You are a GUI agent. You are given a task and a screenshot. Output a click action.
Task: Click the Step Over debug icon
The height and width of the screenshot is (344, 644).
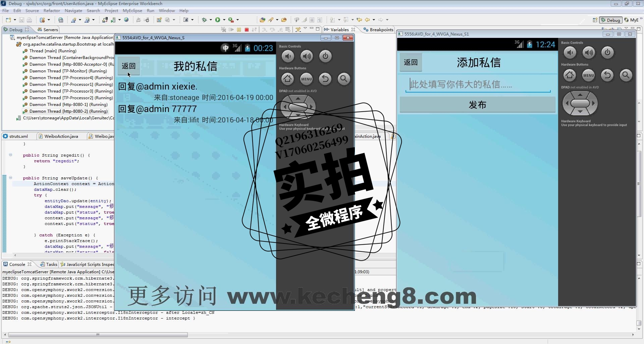272,30
